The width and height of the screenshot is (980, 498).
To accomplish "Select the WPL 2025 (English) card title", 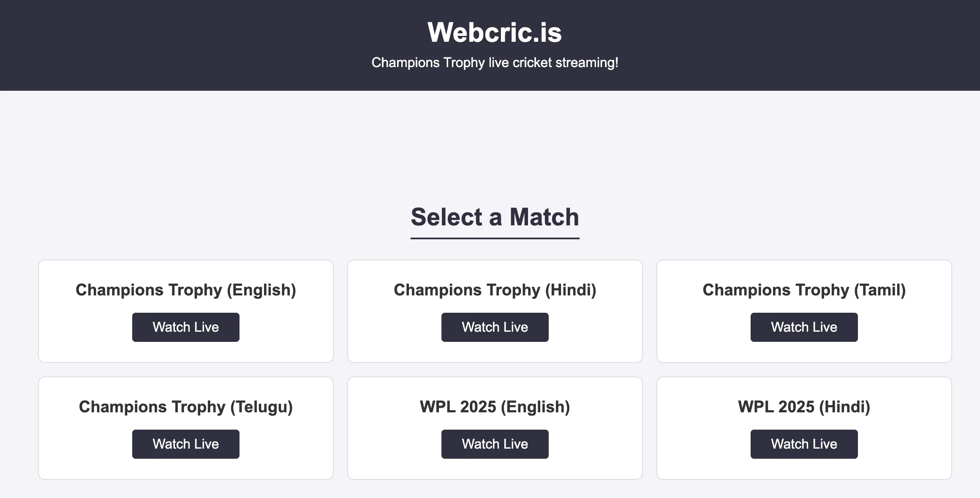I will [495, 407].
